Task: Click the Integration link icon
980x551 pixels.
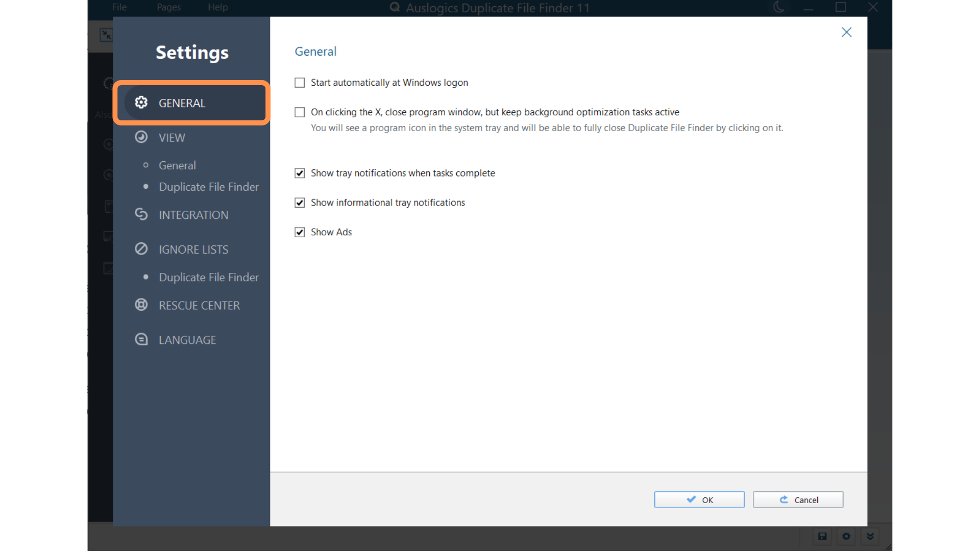Action: pos(141,214)
